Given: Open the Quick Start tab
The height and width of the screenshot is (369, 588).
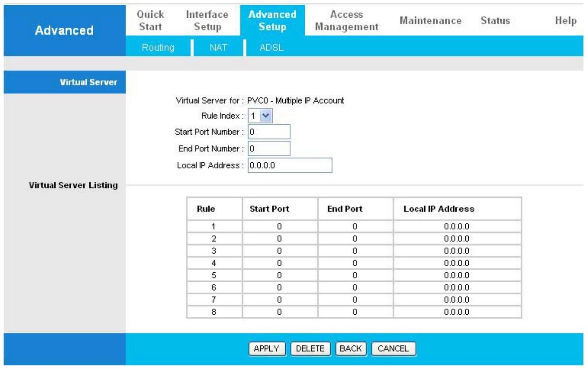Looking at the screenshot, I should coord(150,20).
